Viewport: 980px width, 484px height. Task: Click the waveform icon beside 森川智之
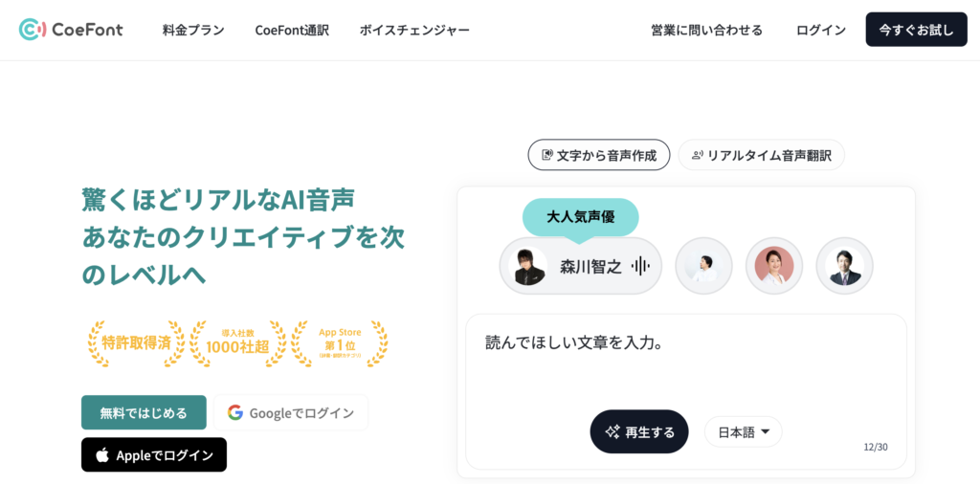[641, 267]
